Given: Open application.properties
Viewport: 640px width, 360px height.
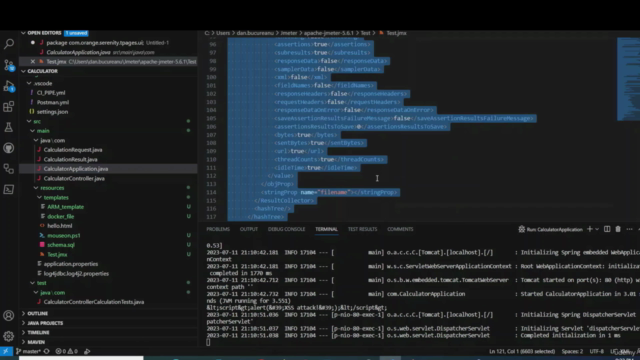Looking at the screenshot, I should pos(71,264).
